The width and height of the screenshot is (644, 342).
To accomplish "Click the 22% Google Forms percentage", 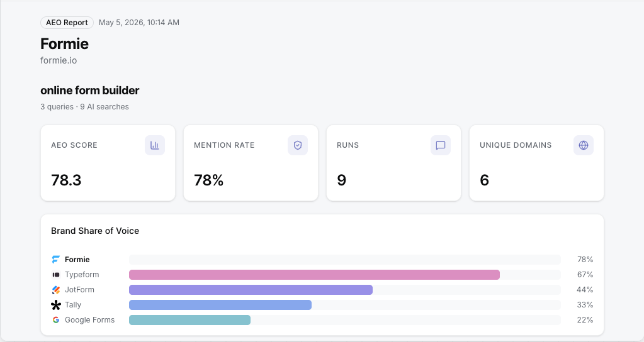I will 585,320.
